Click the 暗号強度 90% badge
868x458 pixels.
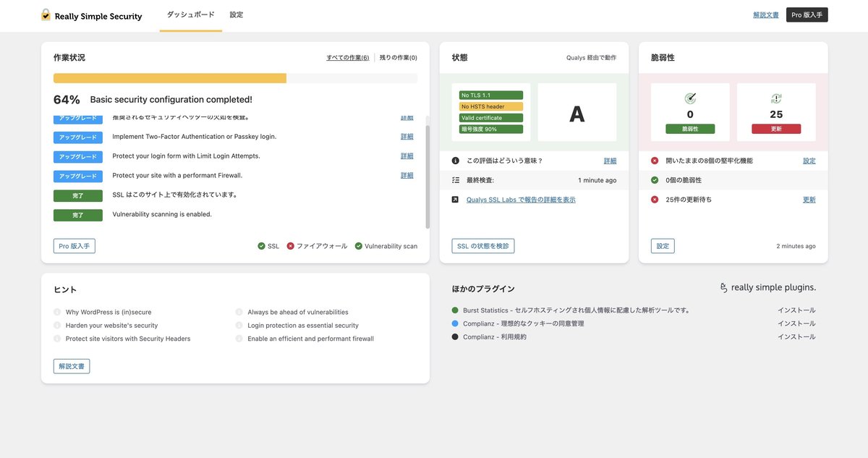[x=491, y=130]
